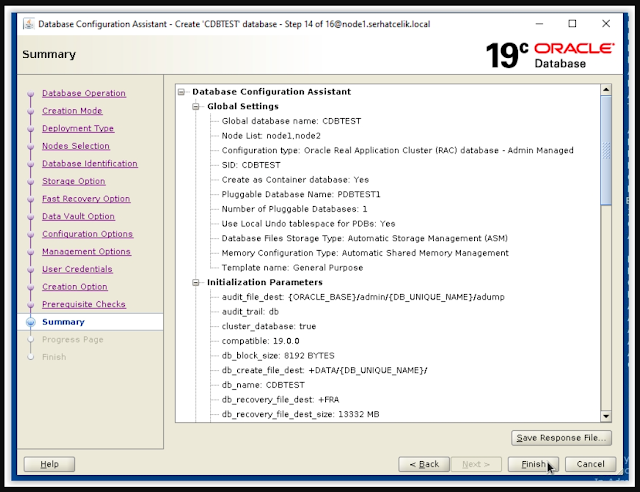Jump to Database Identification step

coord(90,163)
